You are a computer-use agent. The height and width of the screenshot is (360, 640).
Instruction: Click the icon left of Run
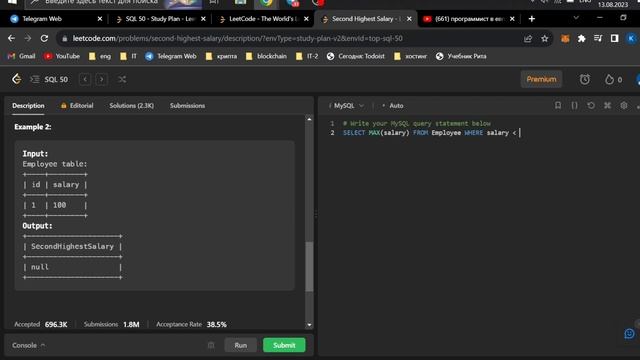click(x=211, y=345)
